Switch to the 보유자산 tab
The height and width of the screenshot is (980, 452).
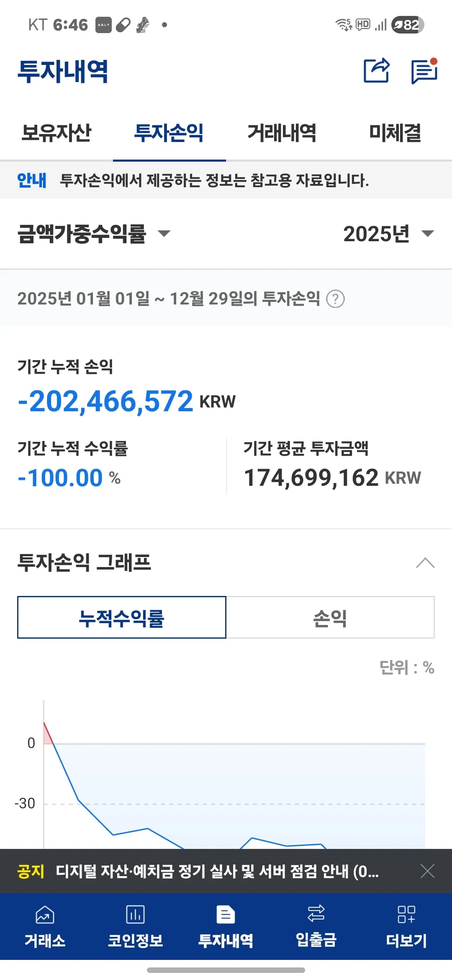pos(56,133)
